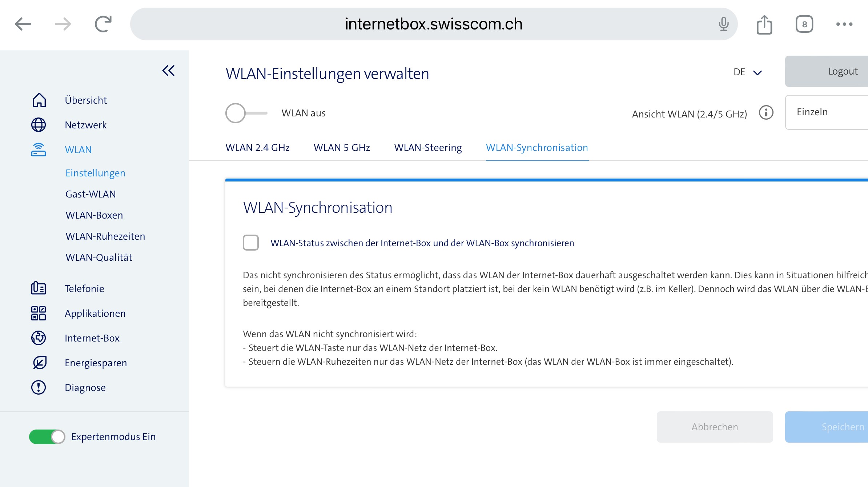Open the DE language dropdown
The width and height of the screenshot is (868, 487).
click(747, 72)
